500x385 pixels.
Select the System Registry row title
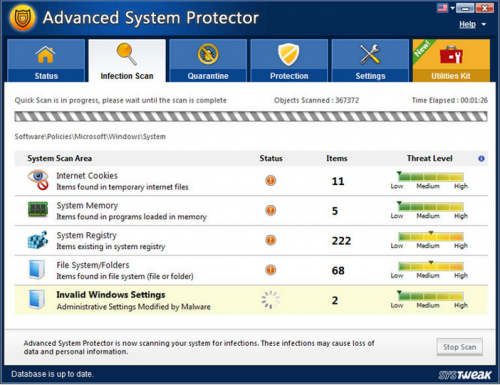[86, 235]
